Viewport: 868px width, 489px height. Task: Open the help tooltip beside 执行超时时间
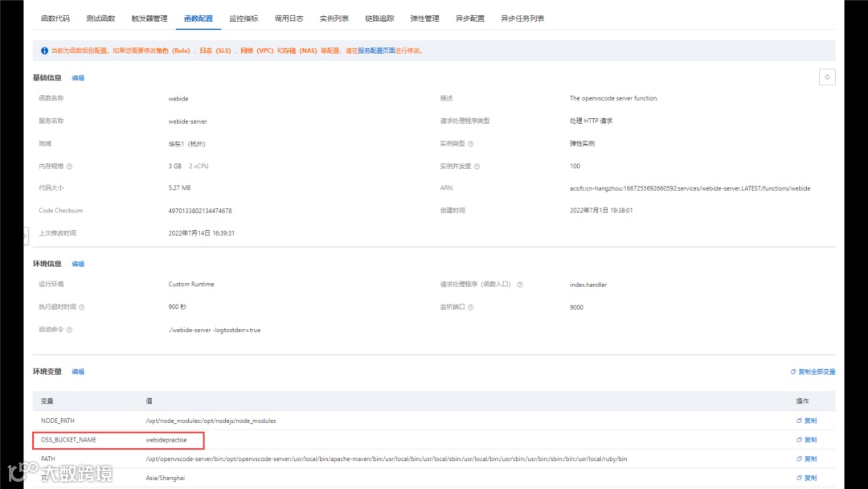click(84, 306)
